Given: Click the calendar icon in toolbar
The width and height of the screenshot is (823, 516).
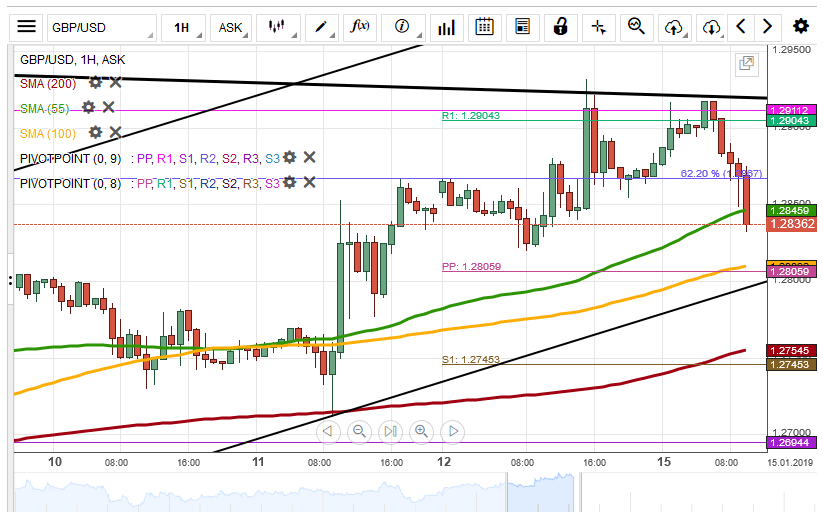Looking at the screenshot, I should coord(484,27).
